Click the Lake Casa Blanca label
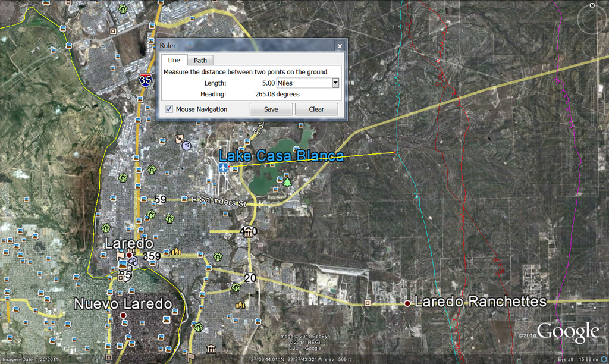This screenshot has width=609, height=364. [281, 156]
